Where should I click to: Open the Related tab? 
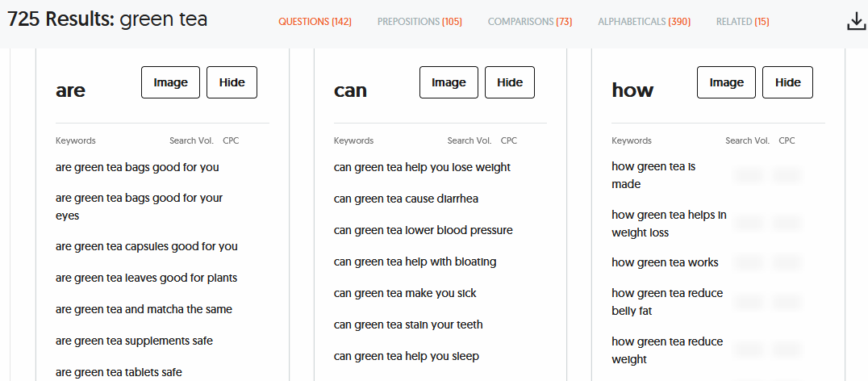(742, 22)
